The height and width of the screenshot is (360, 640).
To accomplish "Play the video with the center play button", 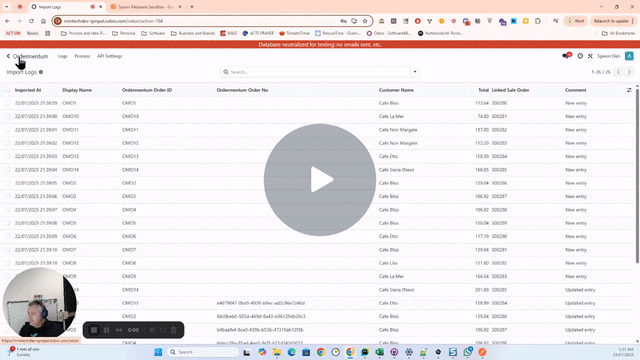I will 320,180.
